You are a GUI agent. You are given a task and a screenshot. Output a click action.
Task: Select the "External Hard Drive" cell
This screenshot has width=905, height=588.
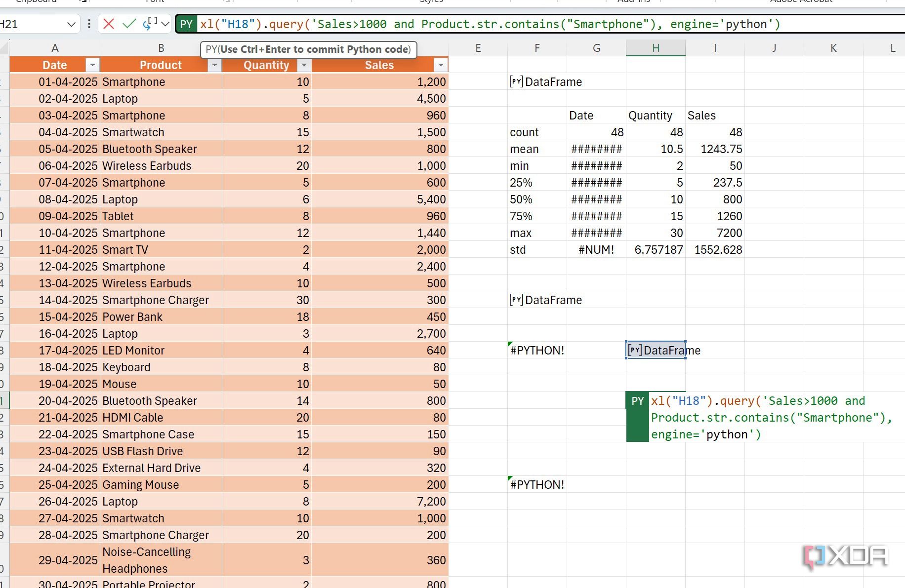point(161,468)
